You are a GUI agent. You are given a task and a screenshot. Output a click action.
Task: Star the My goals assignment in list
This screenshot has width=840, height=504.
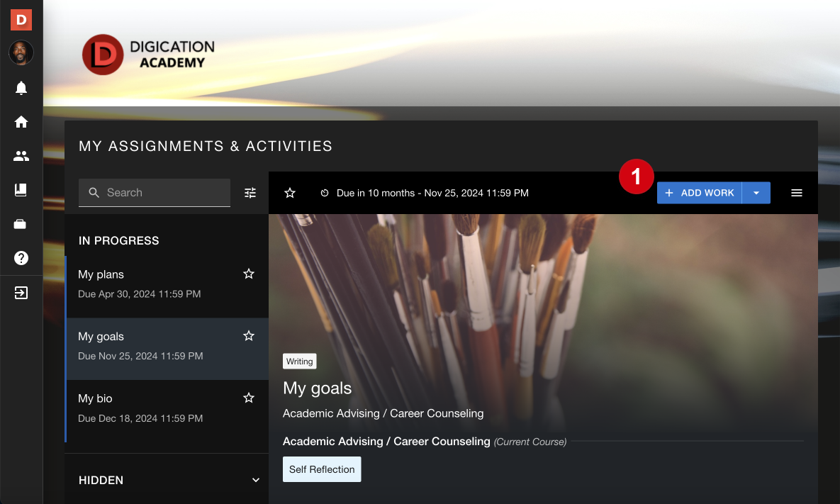coord(249,336)
